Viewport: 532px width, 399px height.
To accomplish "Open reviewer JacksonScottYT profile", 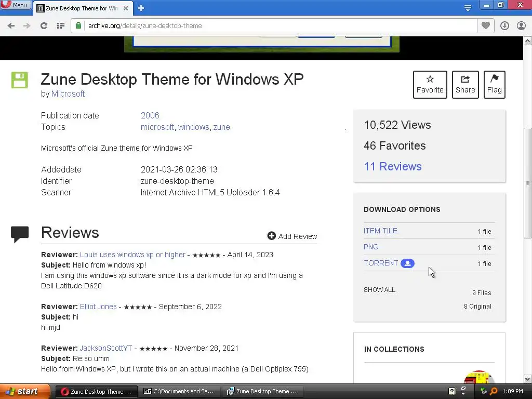I will coord(106,348).
